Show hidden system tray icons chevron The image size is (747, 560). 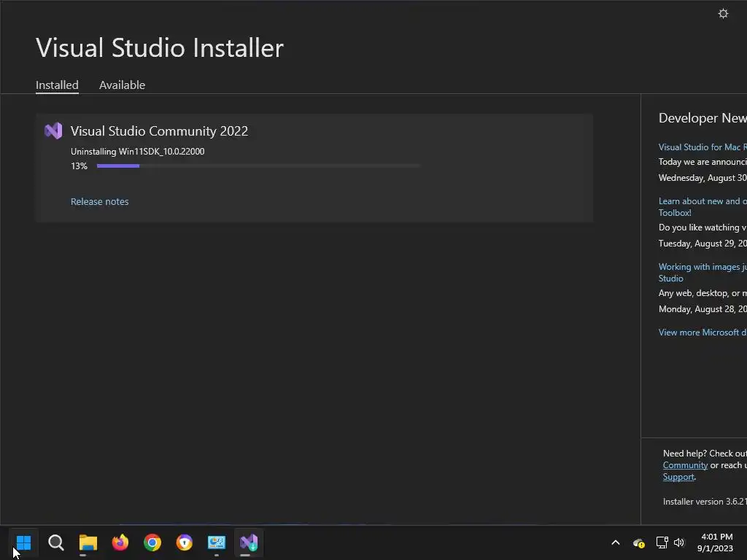[616, 542]
